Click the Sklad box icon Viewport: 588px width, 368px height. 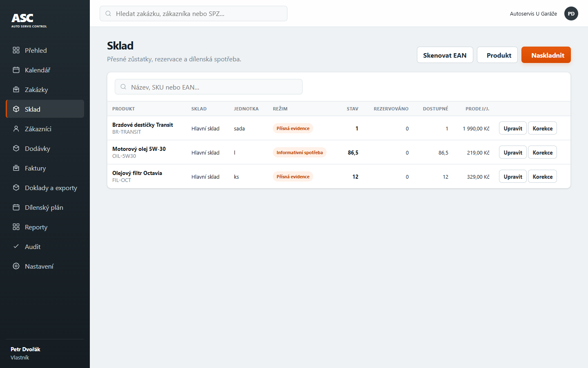(16, 109)
